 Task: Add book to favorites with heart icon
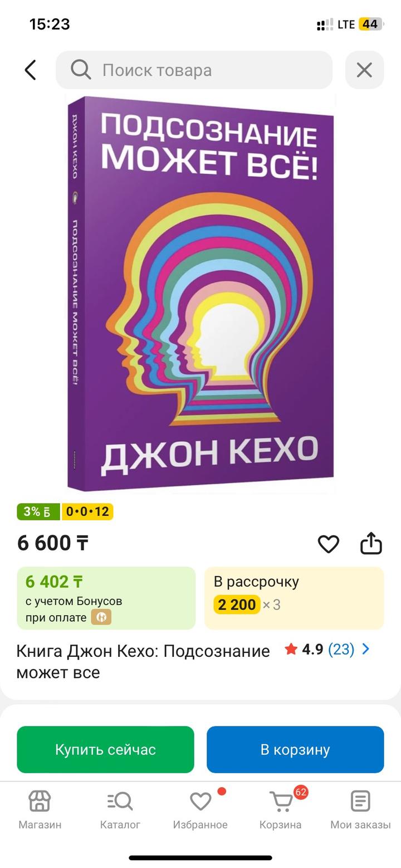tap(329, 544)
